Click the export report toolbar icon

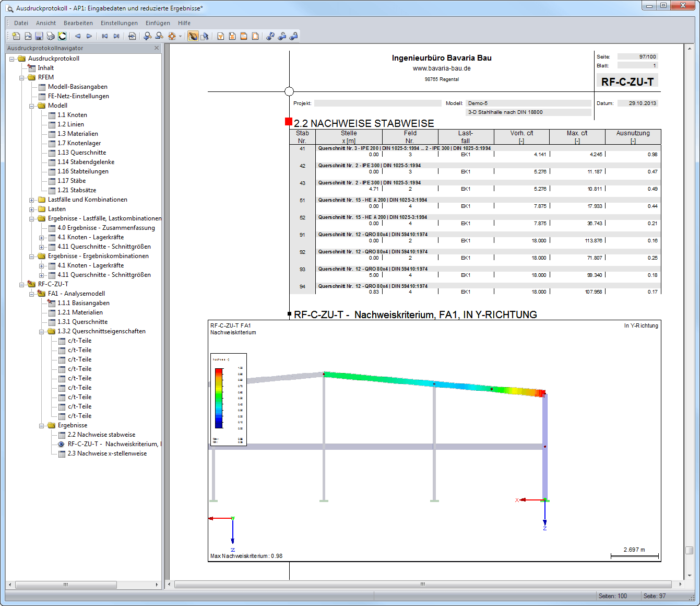click(132, 36)
